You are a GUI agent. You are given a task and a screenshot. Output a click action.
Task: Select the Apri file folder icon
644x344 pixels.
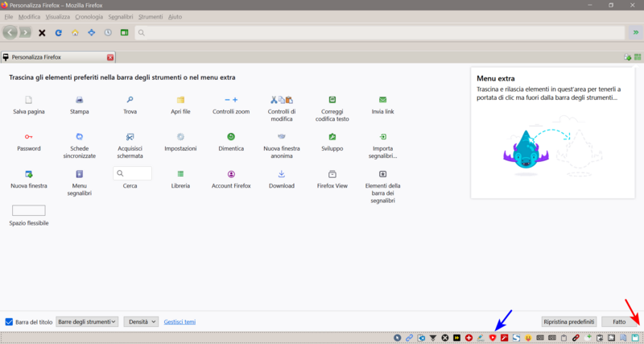tap(180, 99)
